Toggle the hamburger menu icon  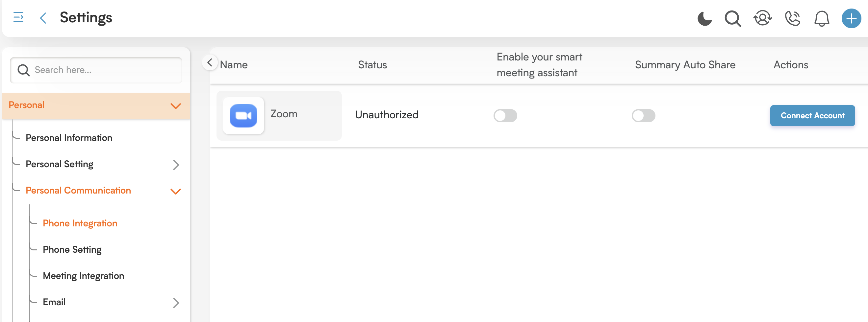tap(18, 17)
